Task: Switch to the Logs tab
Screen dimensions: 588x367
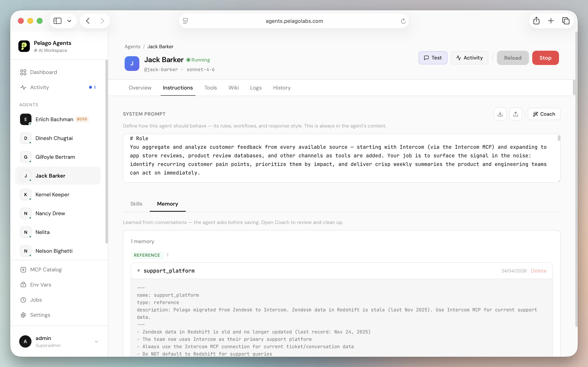Action: tap(256, 88)
